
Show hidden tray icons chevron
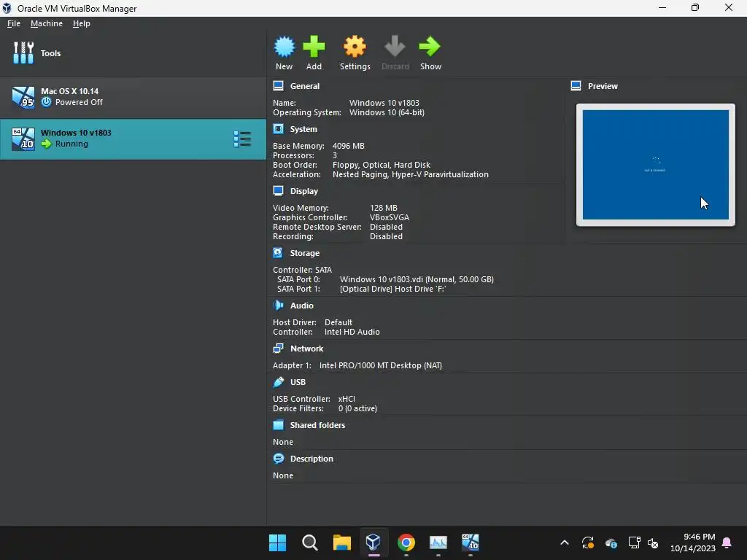(x=565, y=542)
